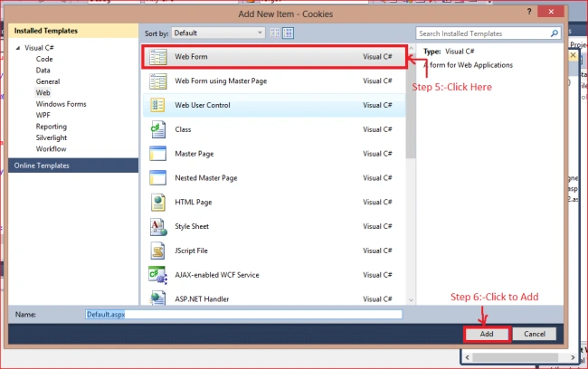Select the Web Form template icon

pyautogui.click(x=158, y=57)
